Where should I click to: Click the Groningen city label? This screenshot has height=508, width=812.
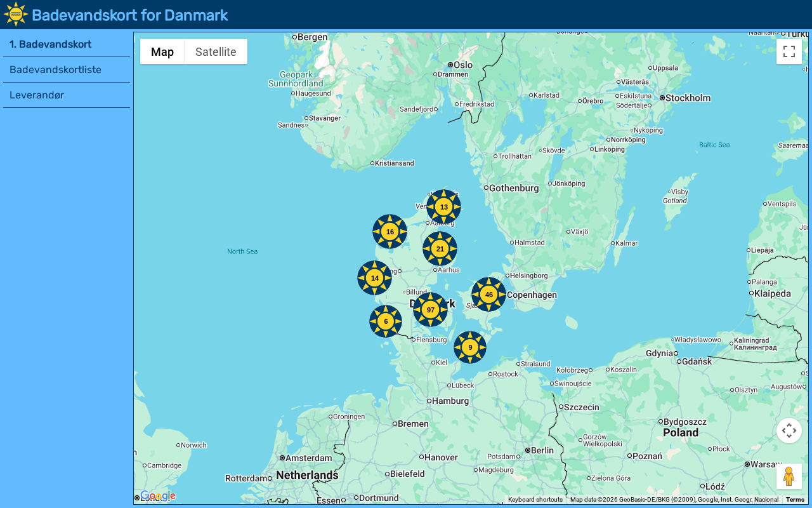pos(349,417)
